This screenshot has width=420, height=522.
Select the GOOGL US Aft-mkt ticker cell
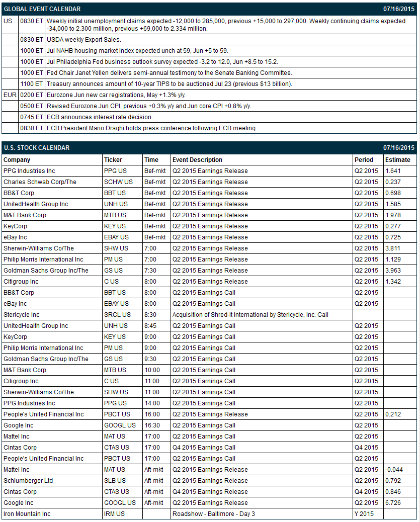coord(120,503)
